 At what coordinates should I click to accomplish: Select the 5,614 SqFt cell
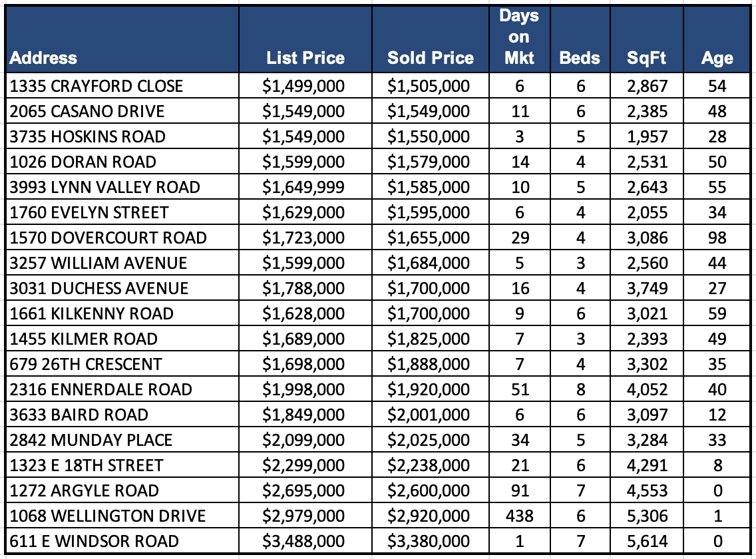click(x=647, y=541)
